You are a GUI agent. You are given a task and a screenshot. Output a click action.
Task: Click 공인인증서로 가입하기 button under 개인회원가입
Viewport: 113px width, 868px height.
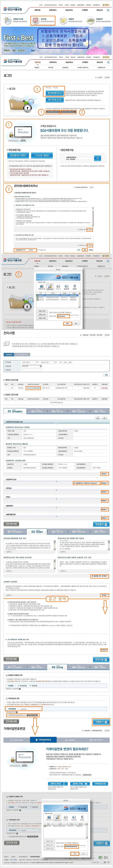click(18, 155)
